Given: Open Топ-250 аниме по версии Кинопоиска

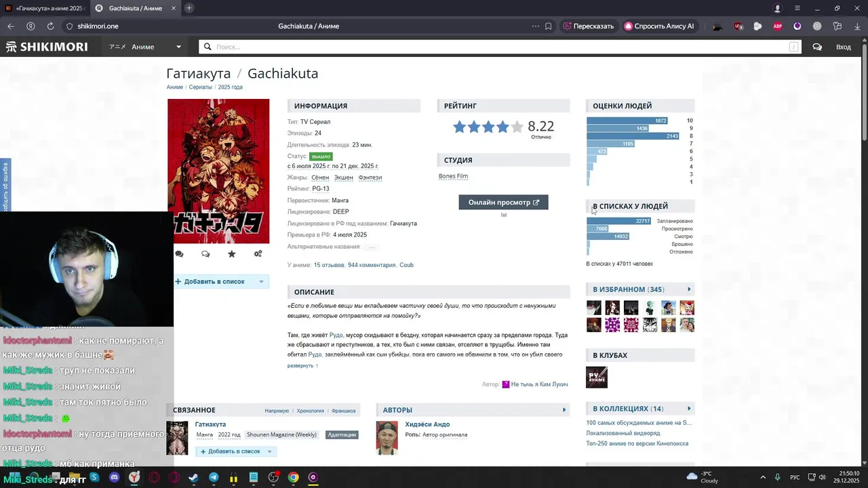Looking at the screenshot, I should tap(637, 444).
